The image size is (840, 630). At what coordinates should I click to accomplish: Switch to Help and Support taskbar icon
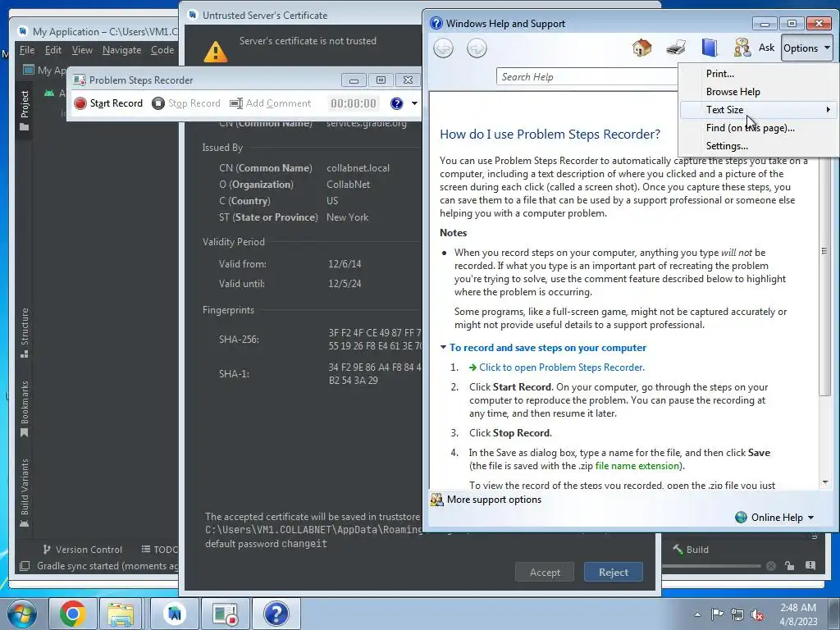coord(276,614)
